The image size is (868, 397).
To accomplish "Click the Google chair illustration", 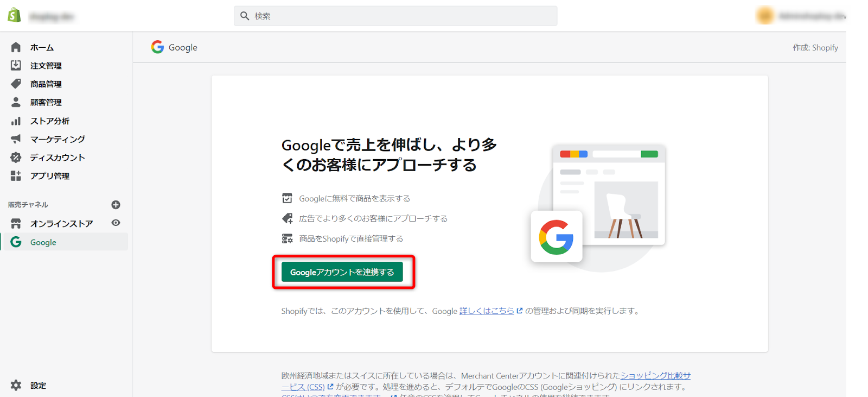I will [x=598, y=207].
